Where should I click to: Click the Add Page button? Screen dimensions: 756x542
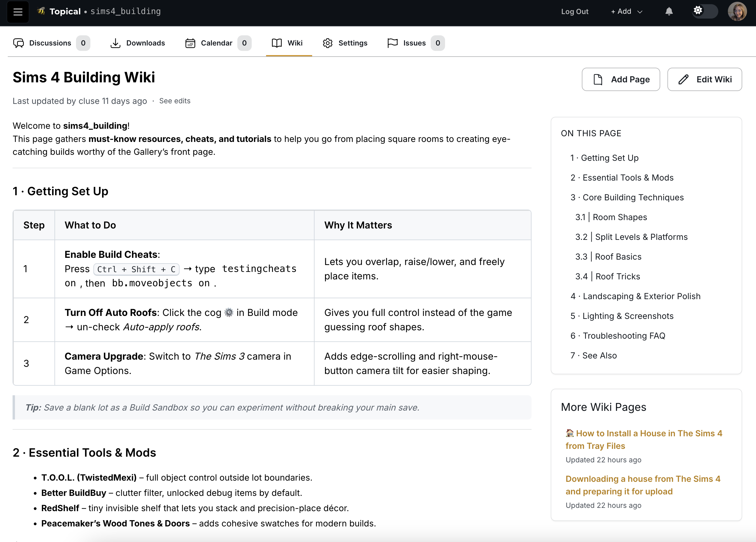point(621,79)
